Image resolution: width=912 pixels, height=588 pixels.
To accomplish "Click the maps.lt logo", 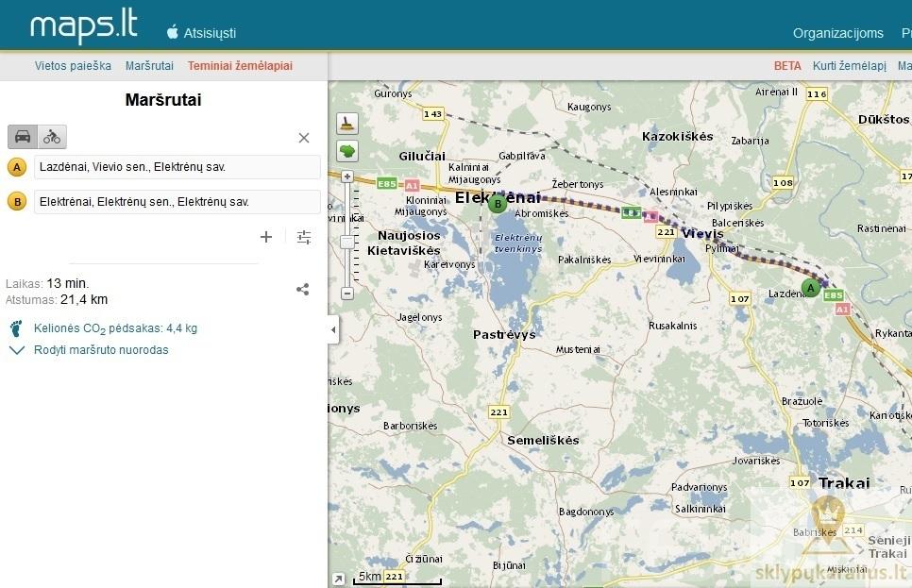I will [84, 27].
